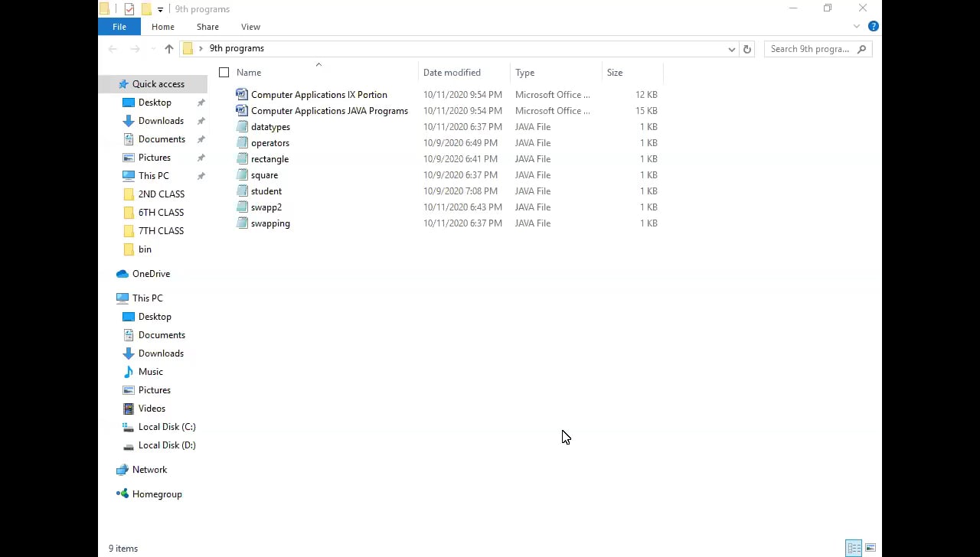The width and height of the screenshot is (980, 557).
Task: Click the Quick access star icon
Action: (x=122, y=84)
